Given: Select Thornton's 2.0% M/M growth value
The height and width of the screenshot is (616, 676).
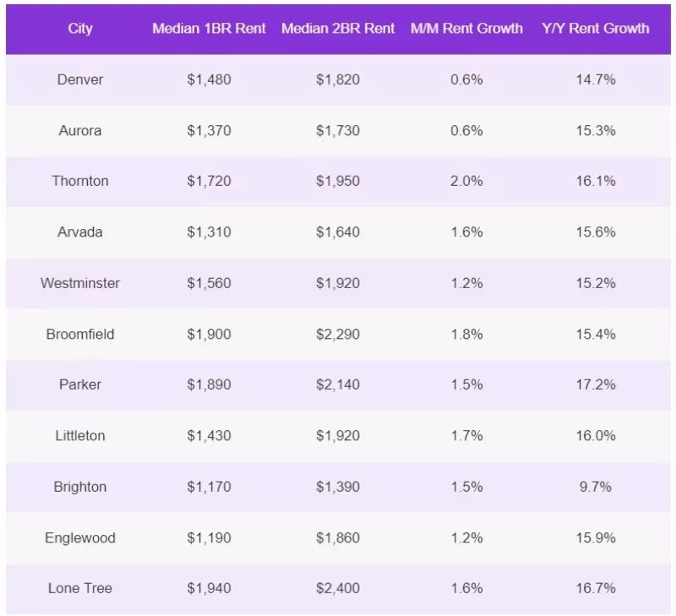Looking at the screenshot, I should 466,181.
